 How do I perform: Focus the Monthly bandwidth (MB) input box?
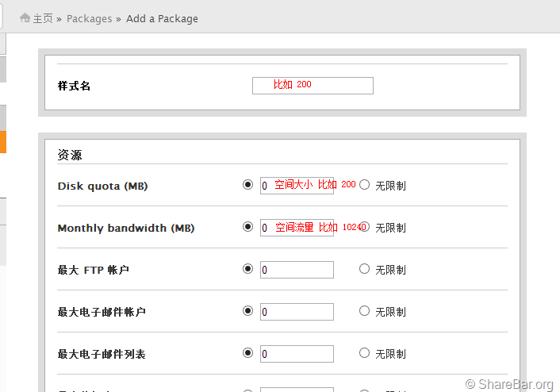click(297, 228)
